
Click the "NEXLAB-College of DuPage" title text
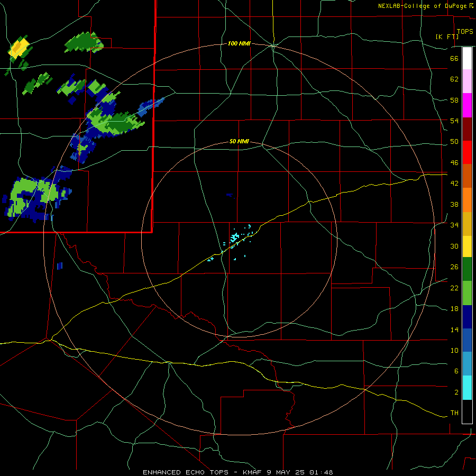423,6
